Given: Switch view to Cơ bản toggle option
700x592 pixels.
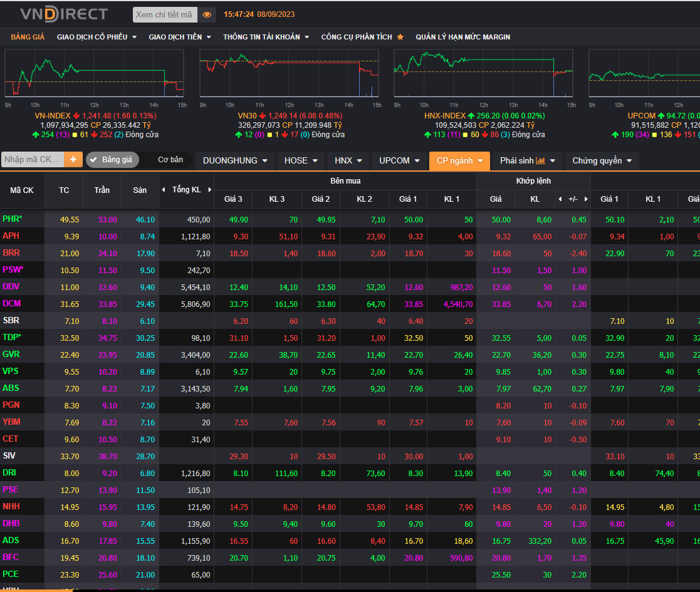Looking at the screenshot, I should (x=170, y=160).
